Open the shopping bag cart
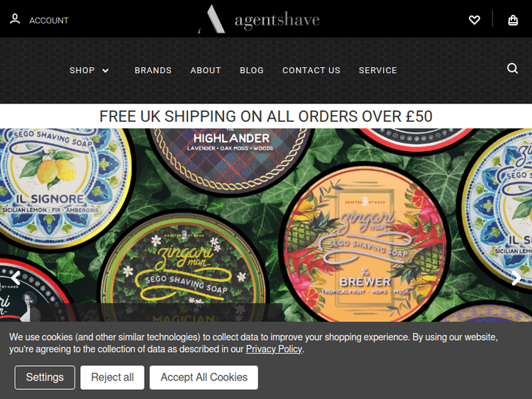 [513, 21]
